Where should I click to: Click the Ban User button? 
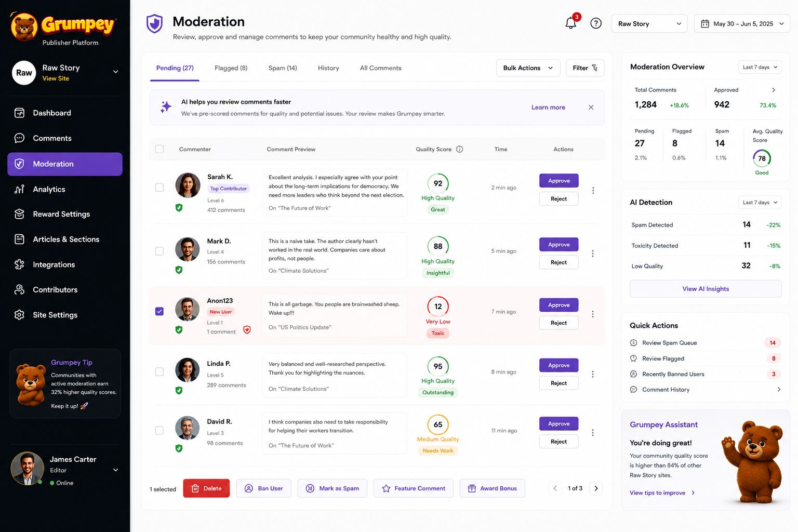[263, 488]
